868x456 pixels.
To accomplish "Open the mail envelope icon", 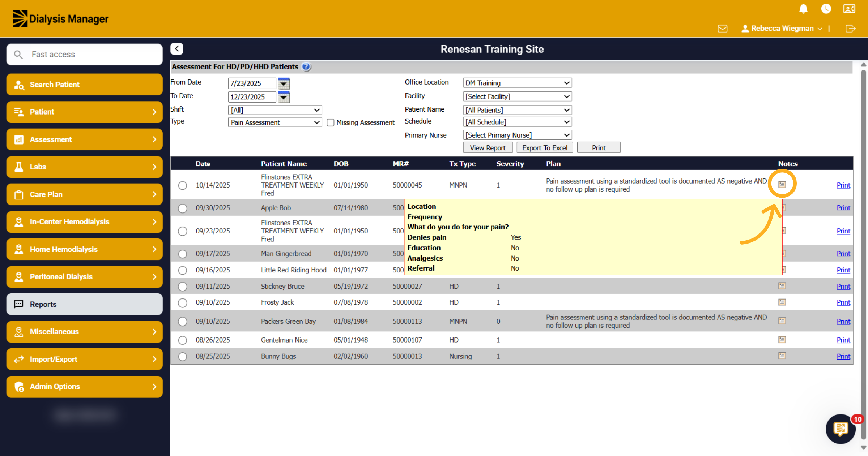I will pyautogui.click(x=722, y=29).
